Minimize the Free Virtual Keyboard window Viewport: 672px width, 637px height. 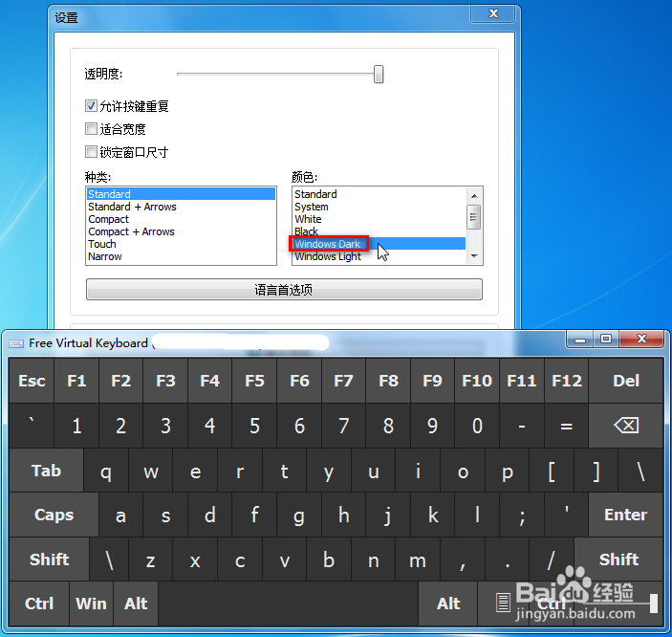pyautogui.click(x=580, y=339)
